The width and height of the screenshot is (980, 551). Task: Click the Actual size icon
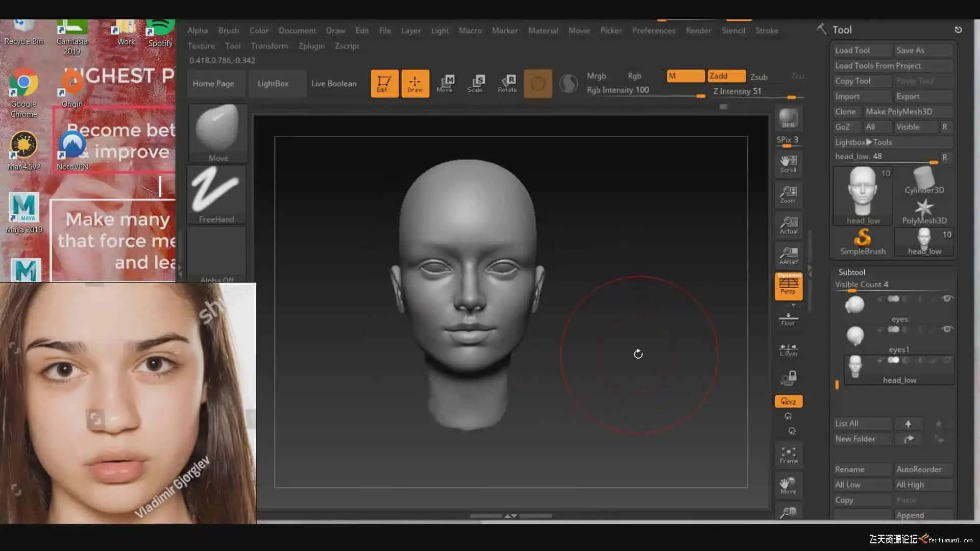(788, 224)
